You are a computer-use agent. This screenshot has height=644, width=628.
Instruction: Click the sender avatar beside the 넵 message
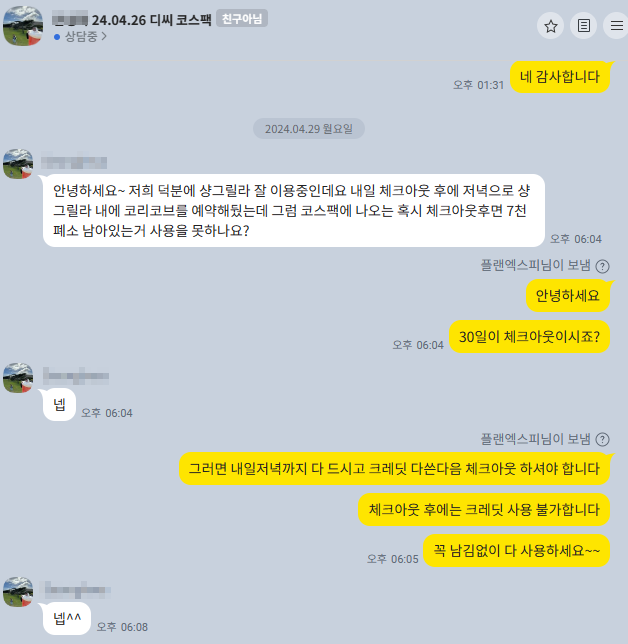pyautogui.click(x=18, y=378)
